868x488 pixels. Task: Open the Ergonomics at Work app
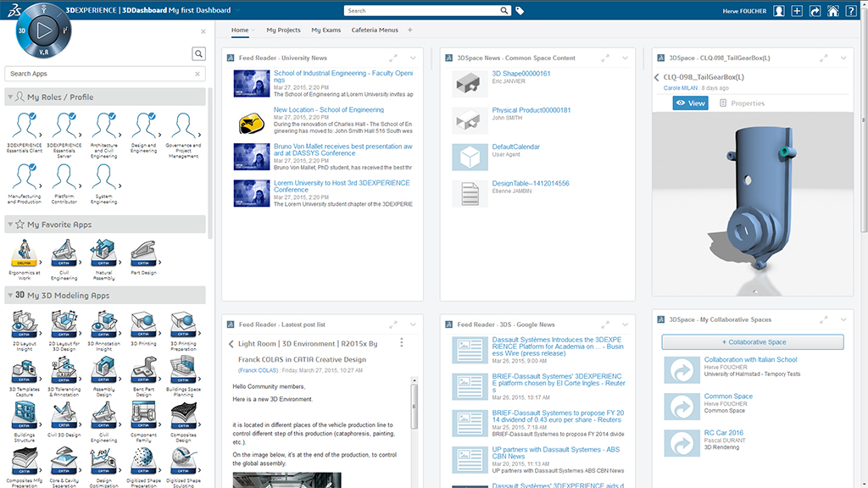point(24,254)
